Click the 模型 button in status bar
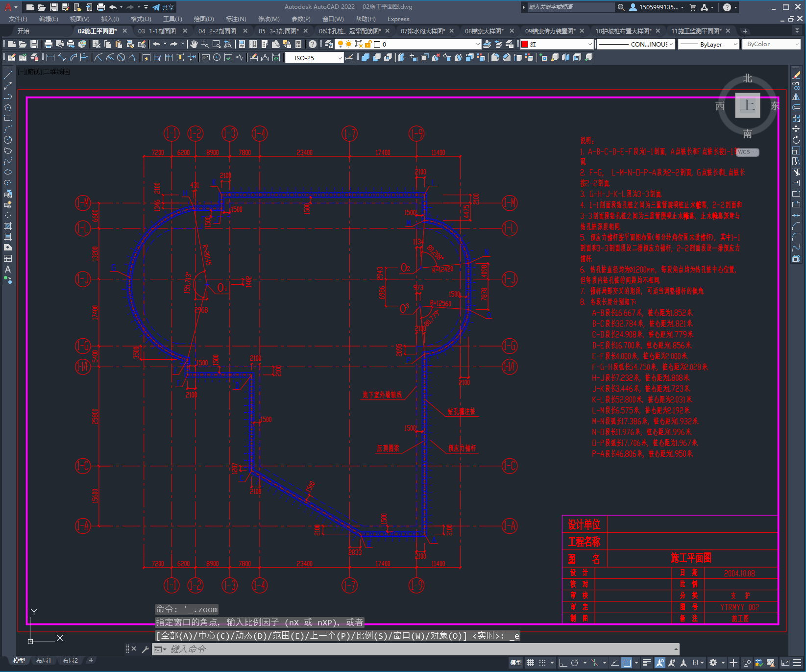This screenshot has height=672, width=806. click(x=516, y=663)
